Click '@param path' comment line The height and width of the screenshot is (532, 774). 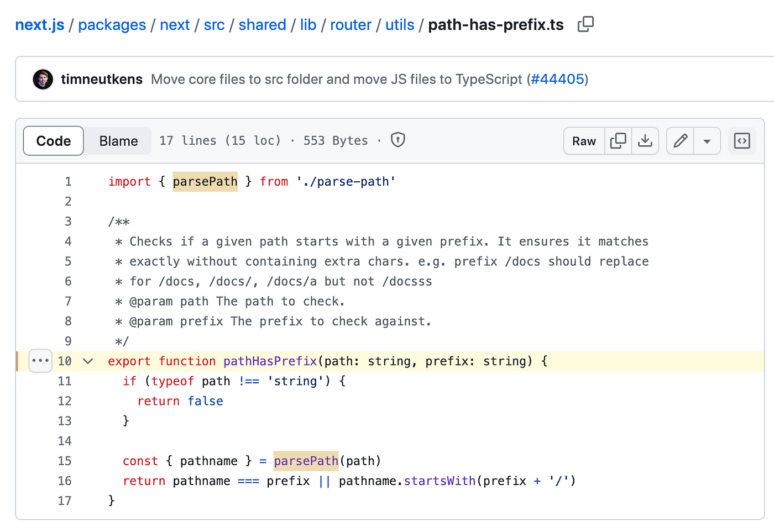[x=230, y=302]
